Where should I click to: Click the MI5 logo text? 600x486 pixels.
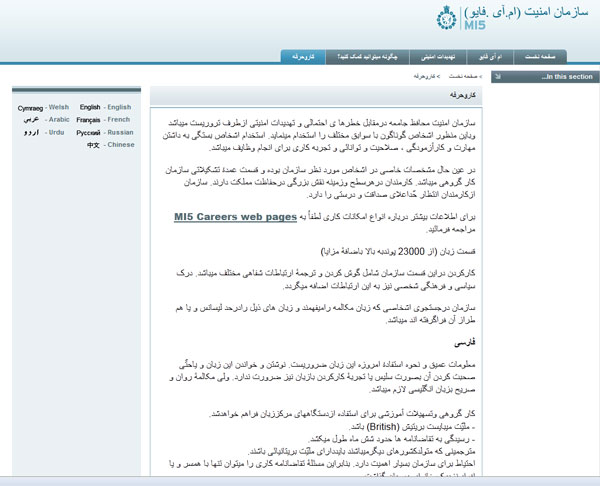475,25
